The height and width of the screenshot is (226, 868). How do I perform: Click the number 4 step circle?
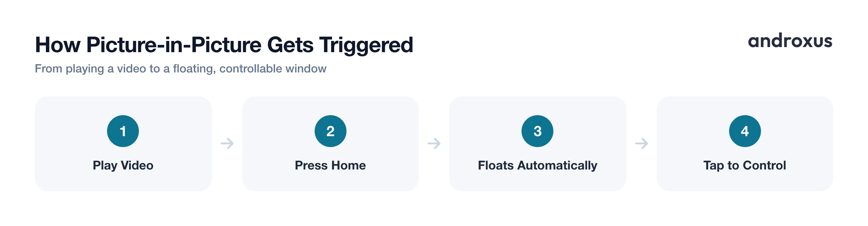745,131
